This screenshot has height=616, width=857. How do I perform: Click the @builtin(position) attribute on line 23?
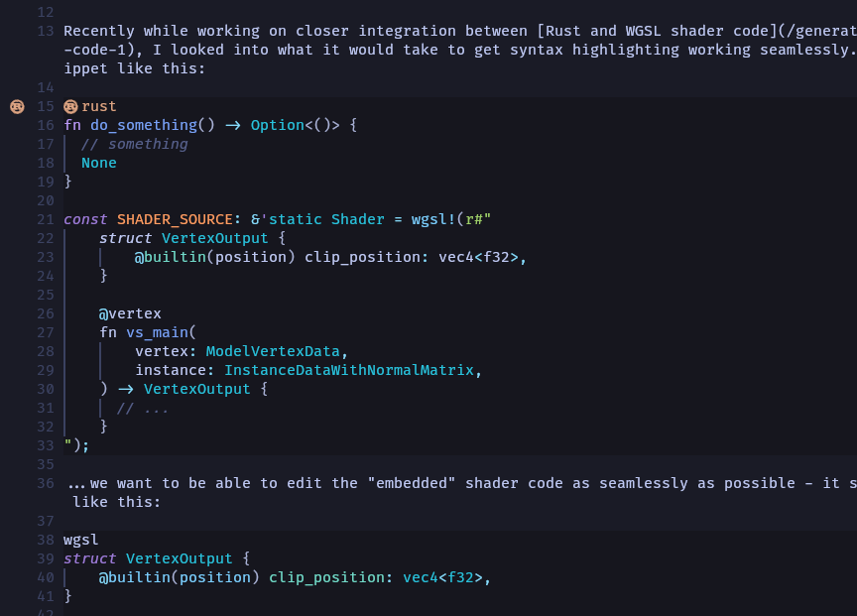click(214, 257)
